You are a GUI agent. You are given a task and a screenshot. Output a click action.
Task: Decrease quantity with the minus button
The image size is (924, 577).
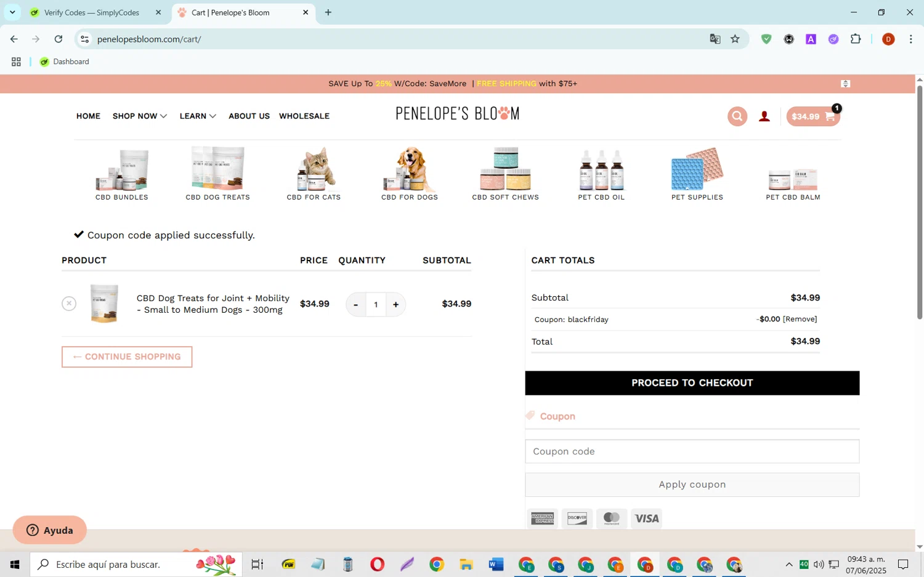coord(355,304)
